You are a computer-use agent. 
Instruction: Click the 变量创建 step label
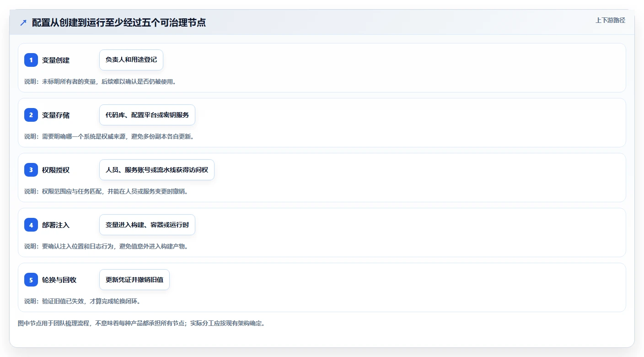point(56,60)
